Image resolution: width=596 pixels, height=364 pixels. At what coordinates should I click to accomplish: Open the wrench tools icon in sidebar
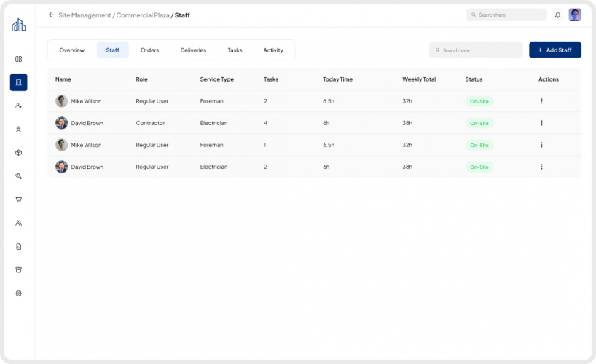tap(19, 176)
